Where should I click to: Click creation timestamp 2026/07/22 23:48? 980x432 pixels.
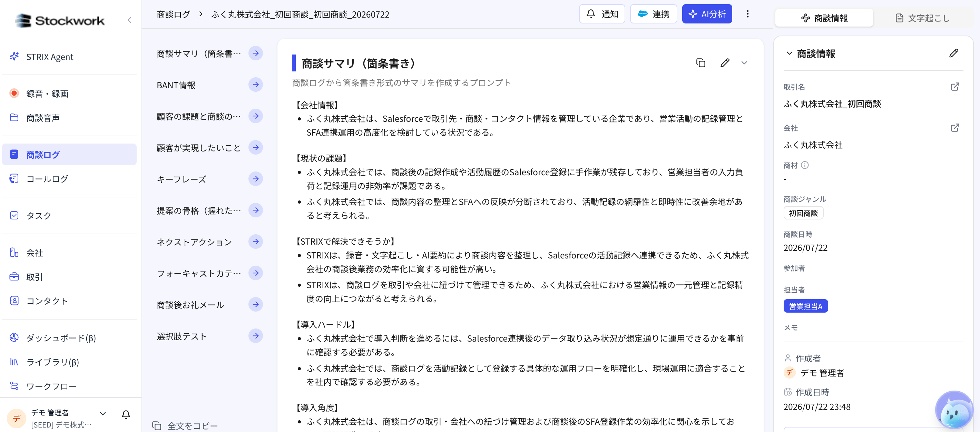816,407
